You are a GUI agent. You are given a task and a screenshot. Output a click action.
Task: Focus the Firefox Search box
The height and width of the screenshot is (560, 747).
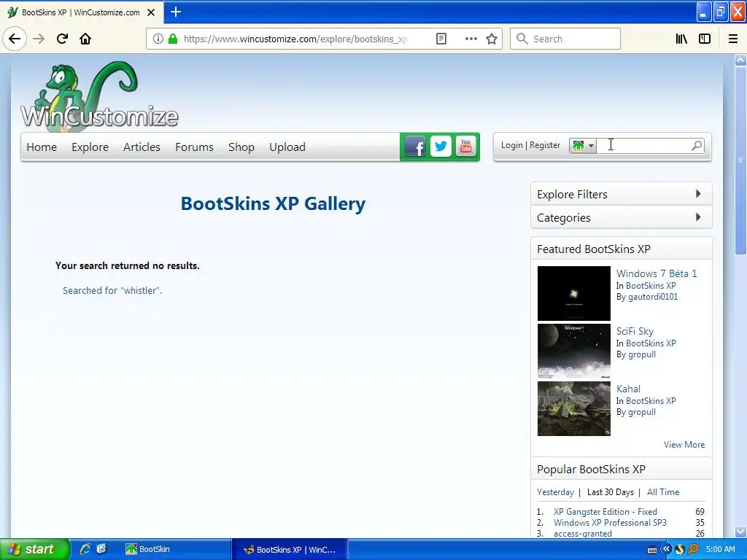[565, 39]
